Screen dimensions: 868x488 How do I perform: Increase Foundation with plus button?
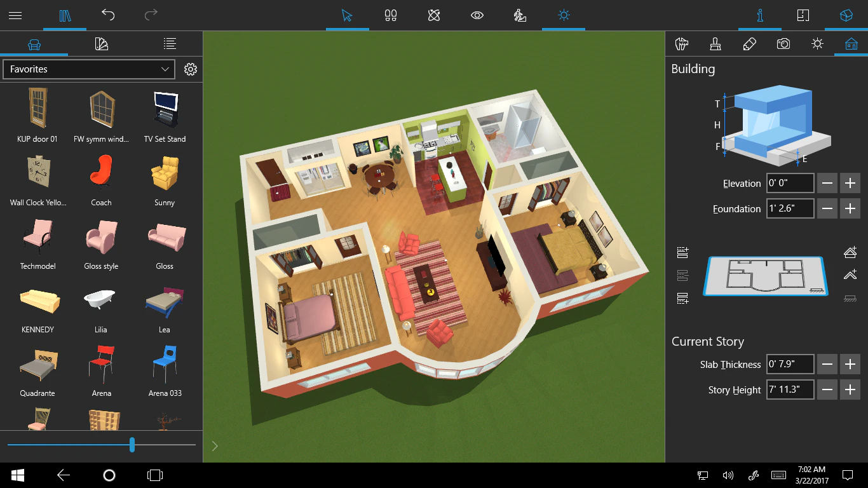pos(850,208)
